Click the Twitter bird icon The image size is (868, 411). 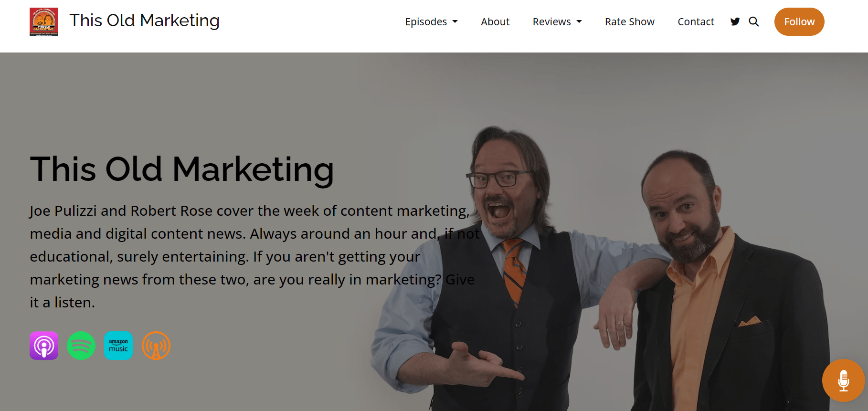(735, 21)
